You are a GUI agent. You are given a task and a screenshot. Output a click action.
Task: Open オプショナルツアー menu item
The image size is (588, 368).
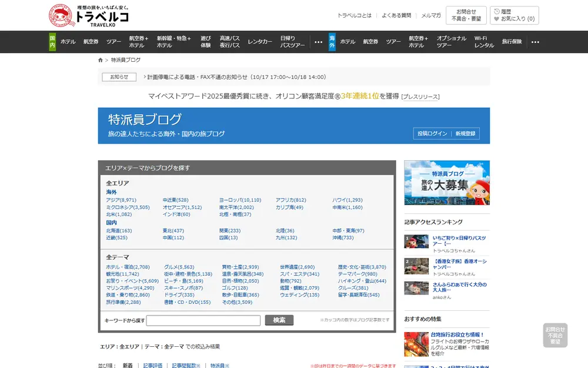click(x=452, y=42)
